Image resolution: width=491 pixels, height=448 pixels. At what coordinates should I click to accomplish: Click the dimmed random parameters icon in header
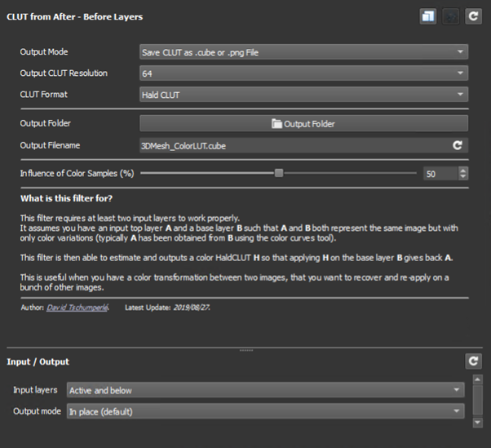(x=450, y=16)
